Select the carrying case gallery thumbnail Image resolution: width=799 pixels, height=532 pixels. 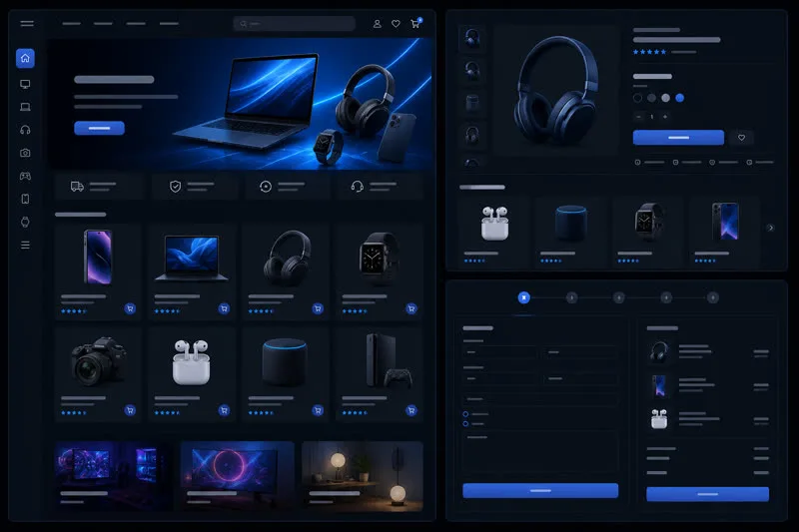tap(471, 103)
